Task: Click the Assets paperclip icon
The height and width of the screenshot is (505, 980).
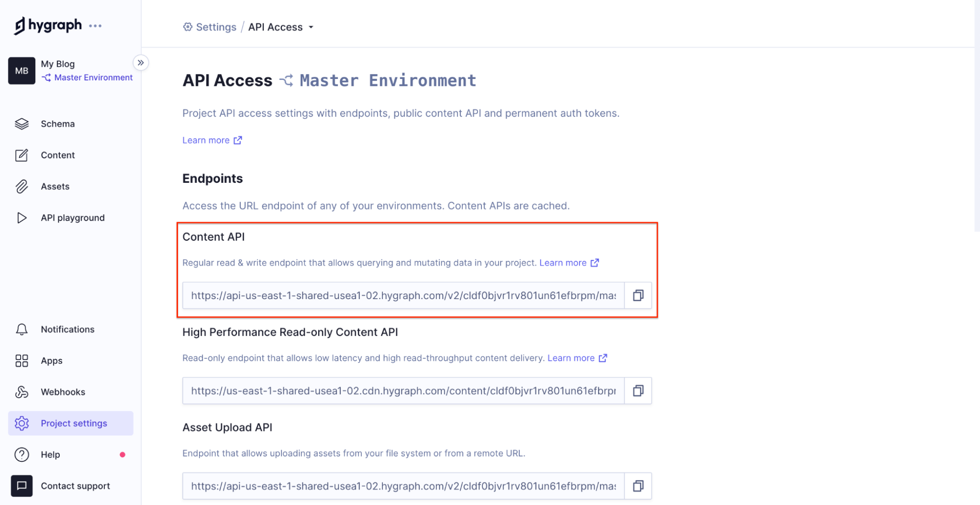Action: [22, 187]
